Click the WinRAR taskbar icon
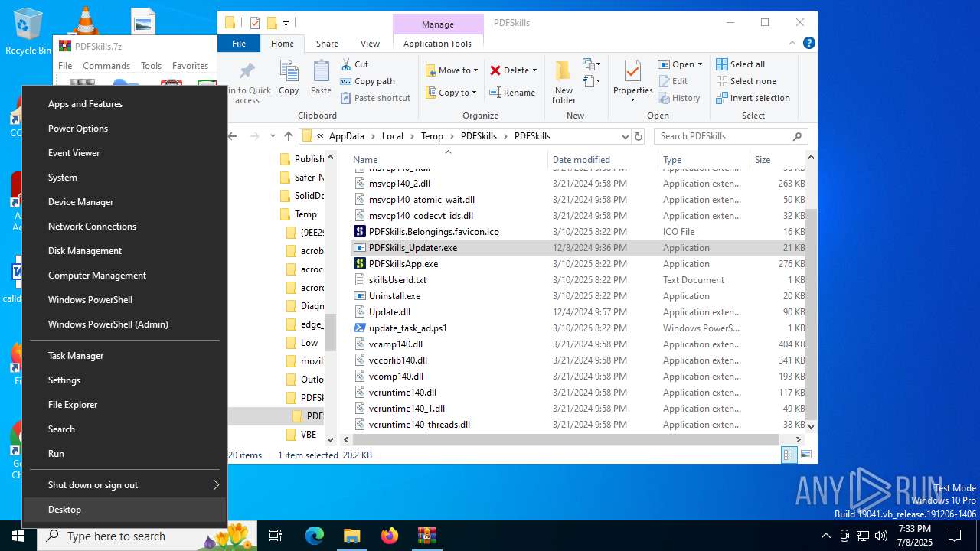 (426, 536)
